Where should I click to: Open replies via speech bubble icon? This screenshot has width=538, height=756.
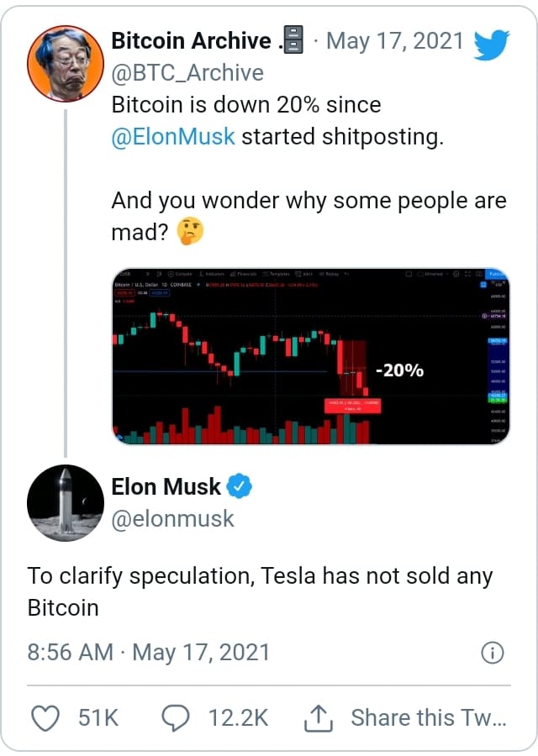(x=175, y=718)
